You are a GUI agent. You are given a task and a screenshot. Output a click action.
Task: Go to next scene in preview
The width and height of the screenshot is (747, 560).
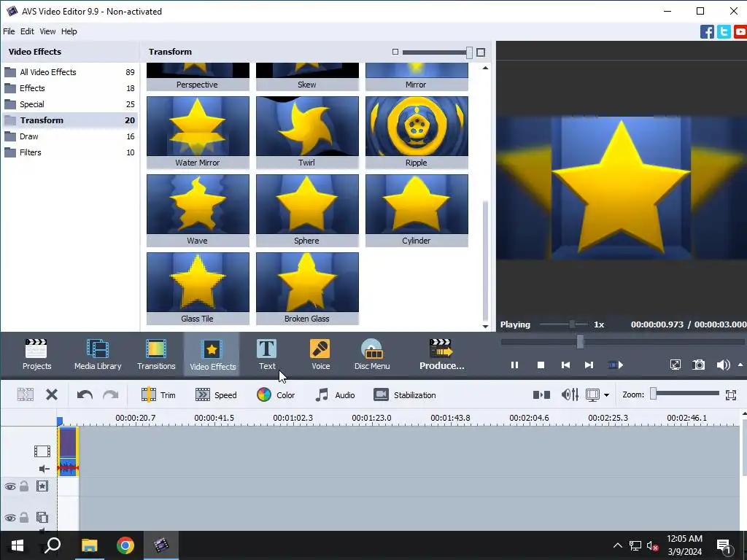point(616,365)
